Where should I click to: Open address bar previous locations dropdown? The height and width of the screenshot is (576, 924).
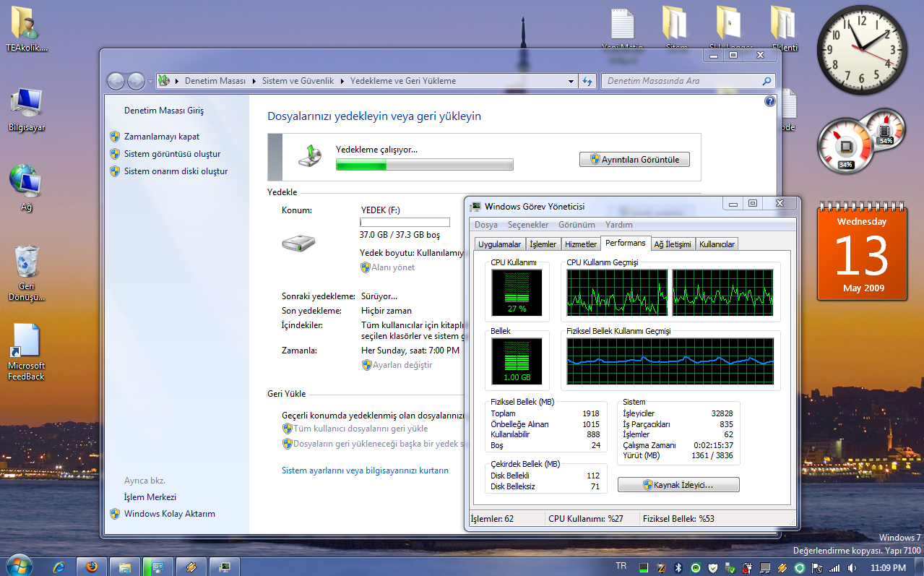point(570,81)
